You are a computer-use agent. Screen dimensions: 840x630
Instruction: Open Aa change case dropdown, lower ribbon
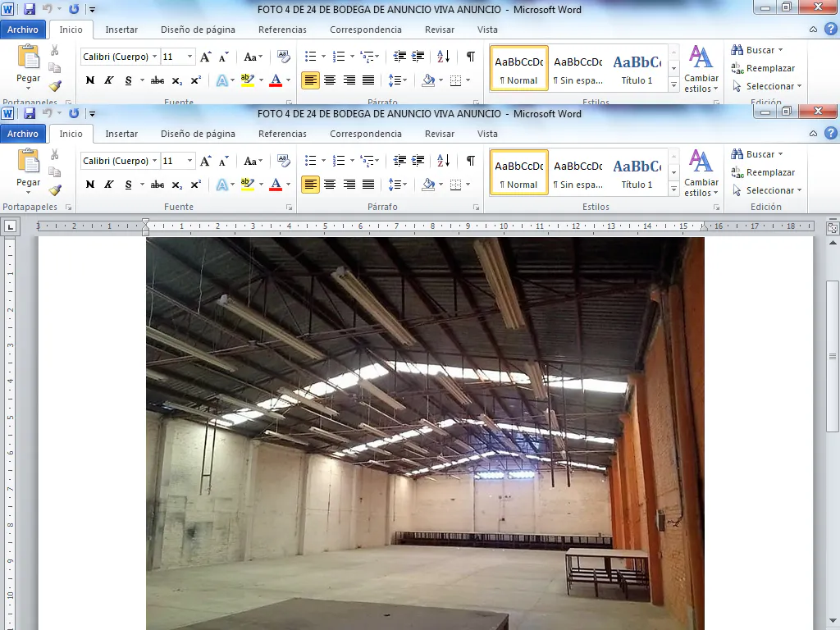(x=253, y=161)
